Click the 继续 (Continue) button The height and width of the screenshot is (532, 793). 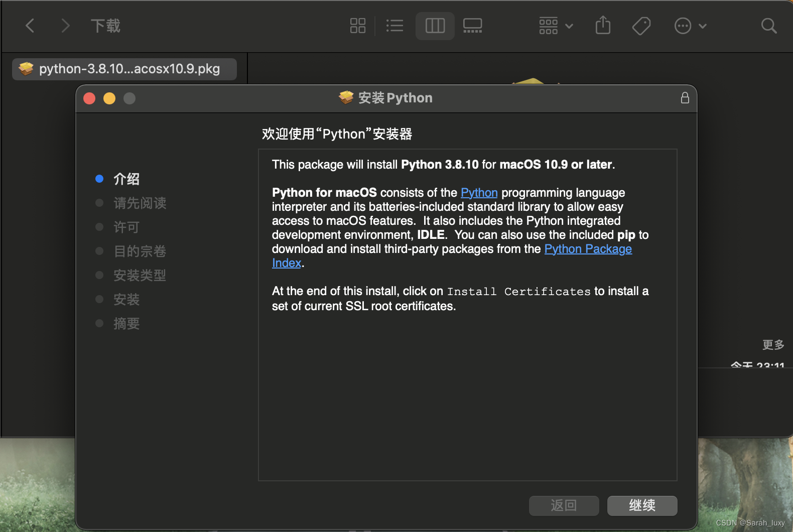pos(642,505)
